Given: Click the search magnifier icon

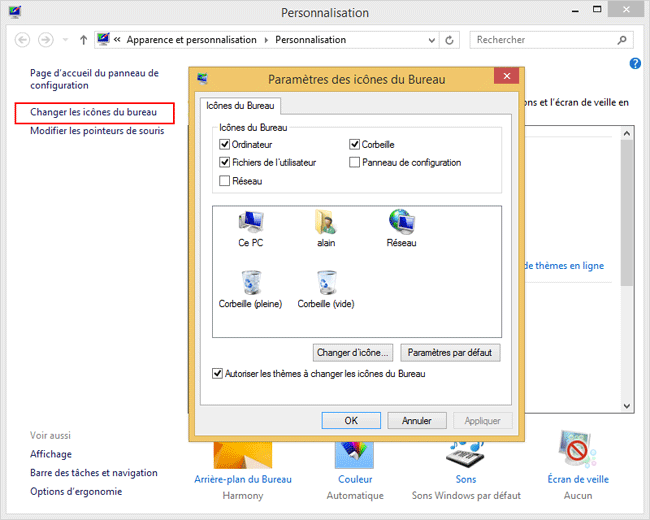Looking at the screenshot, I should click(622, 40).
